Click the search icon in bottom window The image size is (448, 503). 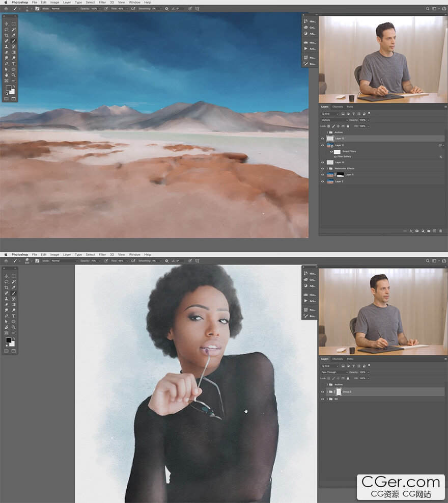pyautogui.click(x=428, y=261)
